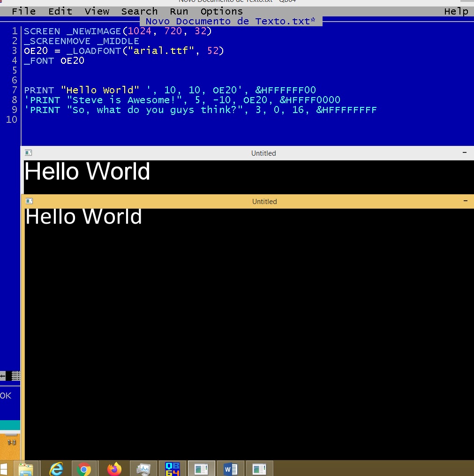Open system menu icon of gray Untitled window

pos(28,153)
